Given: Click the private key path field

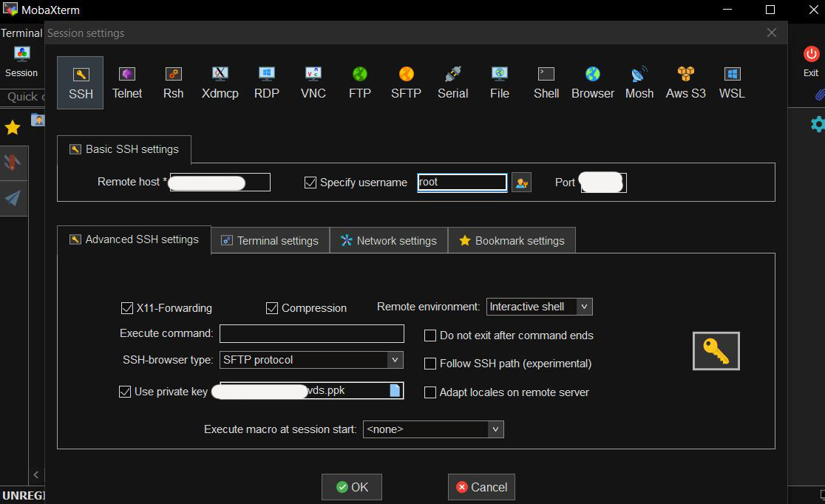Looking at the screenshot, I should tap(311, 390).
